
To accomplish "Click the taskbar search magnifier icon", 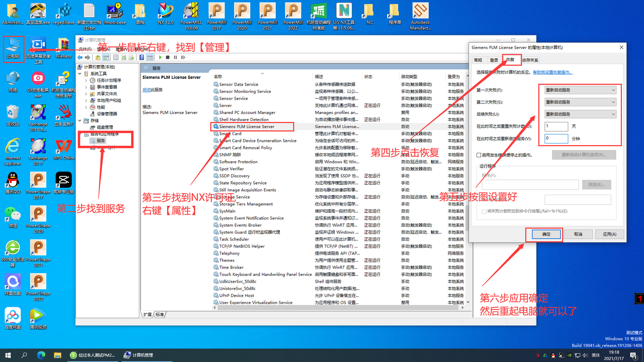I will pyautogui.click(x=24, y=355).
